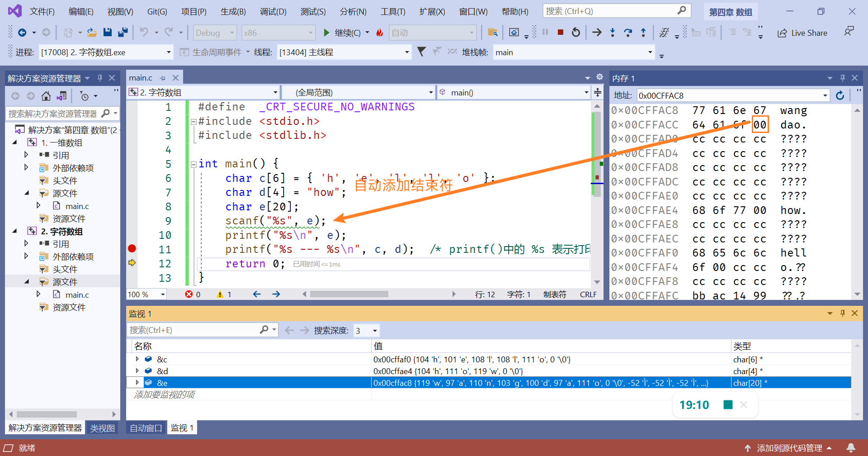
Task: Click the editor horizontal scrollbar thumb
Action: [x=349, y=294]
